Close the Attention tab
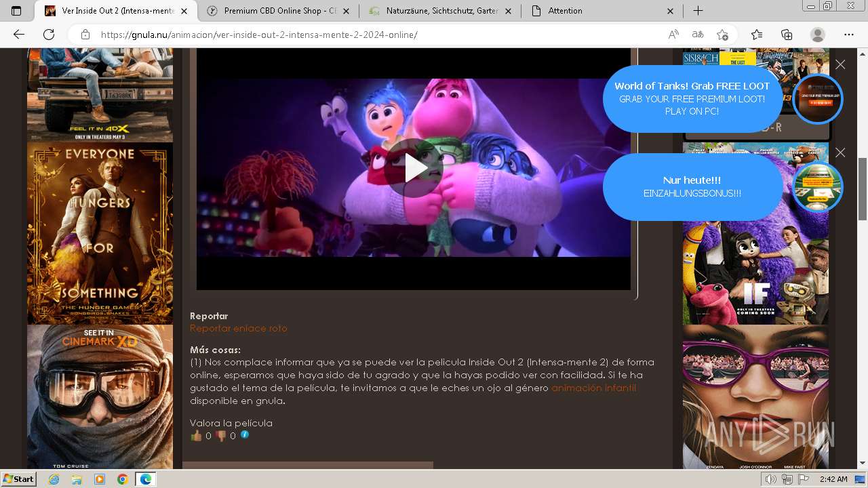868x488 pixels. coord(670,11)
